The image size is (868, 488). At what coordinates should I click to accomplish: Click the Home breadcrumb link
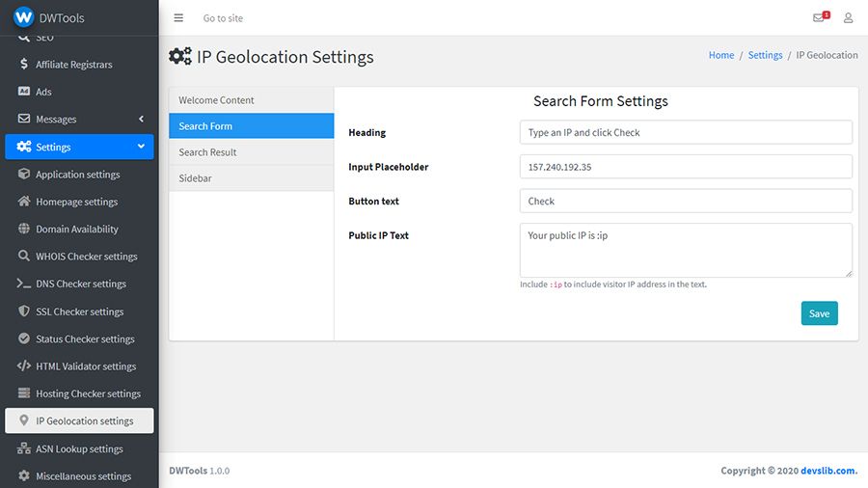click(721, 56)
